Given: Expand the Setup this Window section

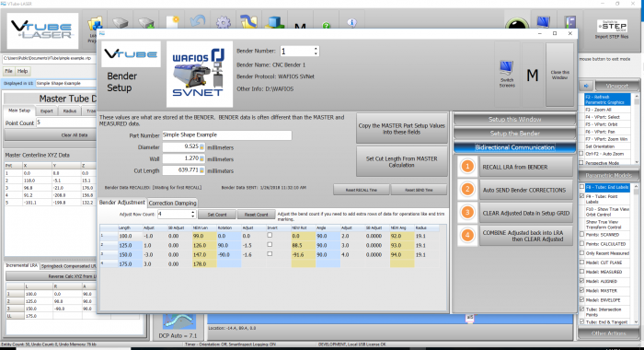Looking at the screenshot, I should [514, 119].
